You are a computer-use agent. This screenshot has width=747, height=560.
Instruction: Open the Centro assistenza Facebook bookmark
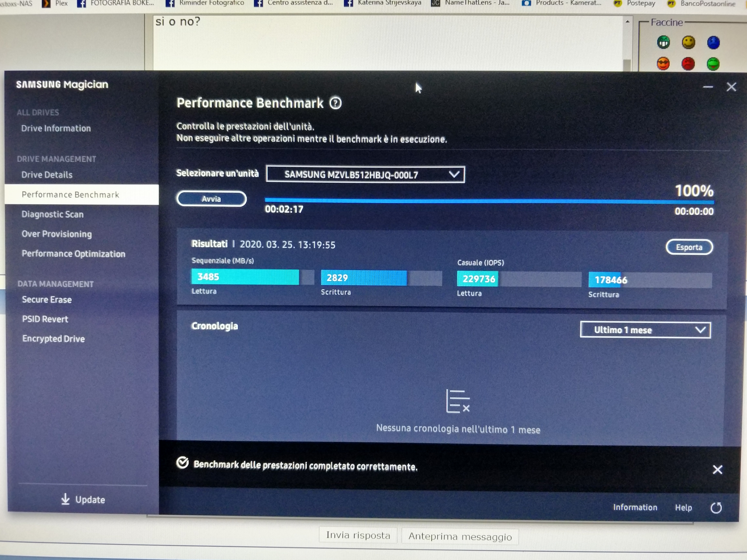click(x=293, y=3)
